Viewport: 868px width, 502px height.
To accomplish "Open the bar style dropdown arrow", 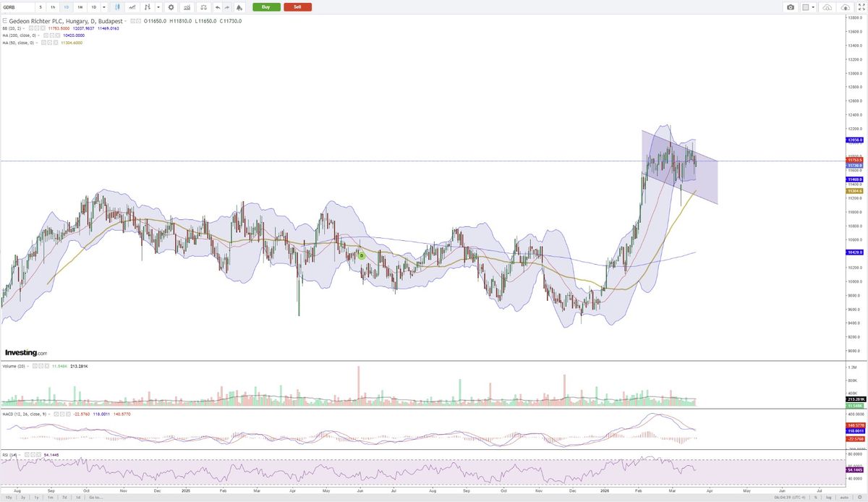I will (x=158, y=7).
